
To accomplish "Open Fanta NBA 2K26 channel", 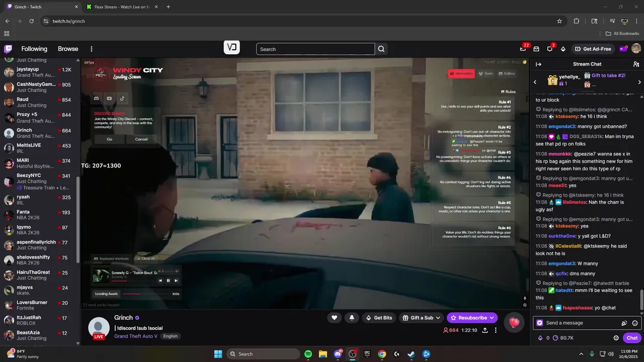I will click(39, 215).
